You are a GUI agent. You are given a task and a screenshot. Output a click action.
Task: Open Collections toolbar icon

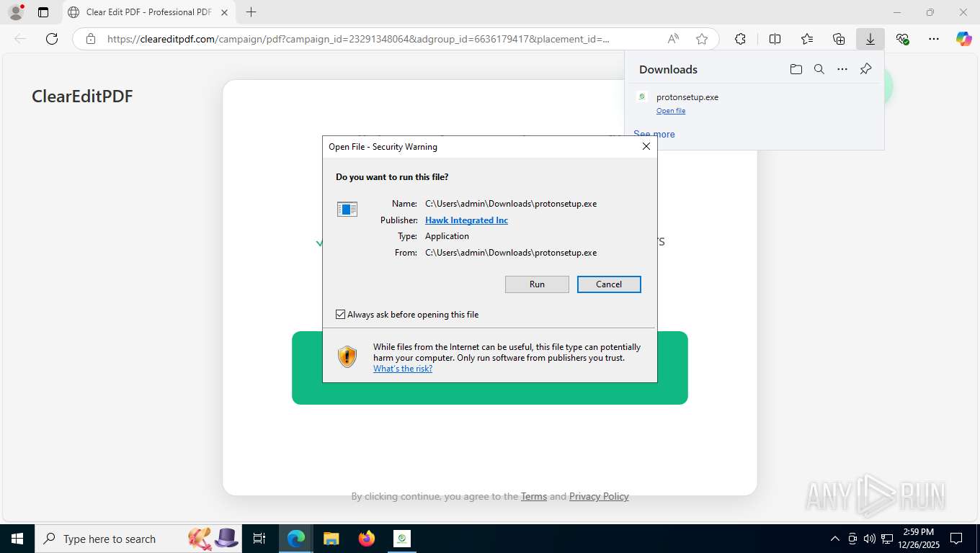839,39
